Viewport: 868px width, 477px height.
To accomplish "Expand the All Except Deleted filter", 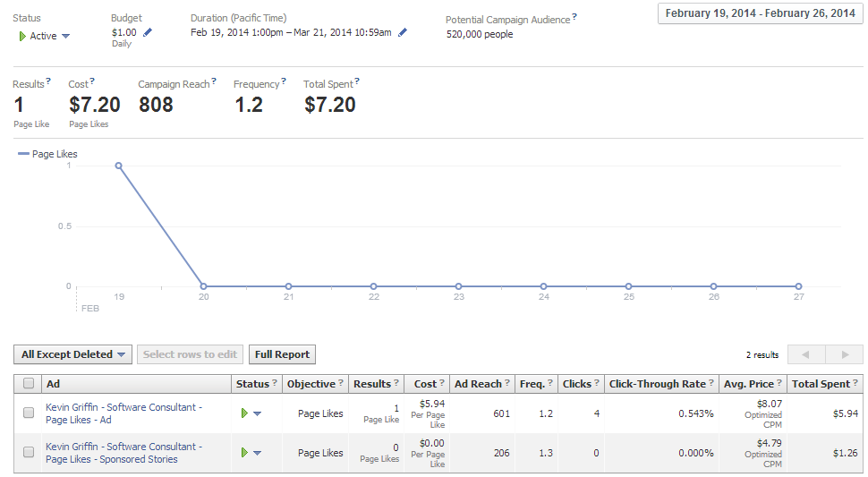I will click(73, 354).
